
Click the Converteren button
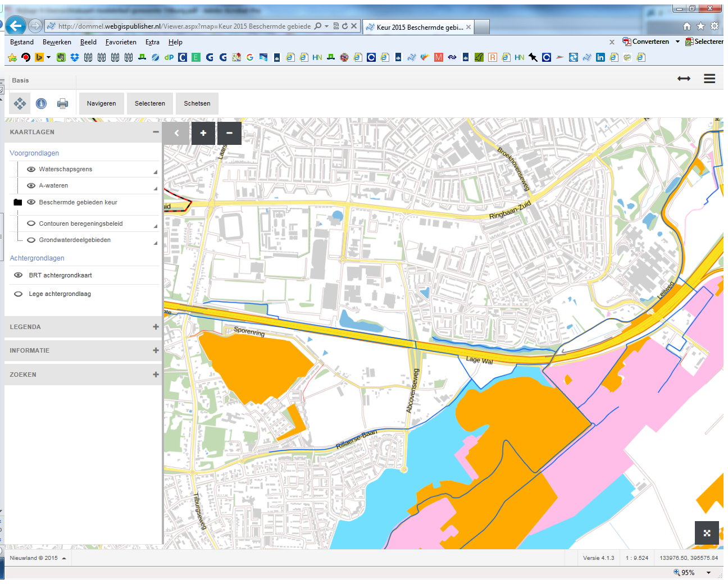(646, 42)
